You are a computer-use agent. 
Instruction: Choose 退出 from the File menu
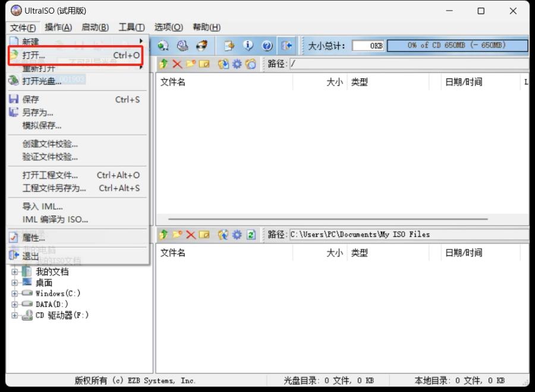point(78,255)
